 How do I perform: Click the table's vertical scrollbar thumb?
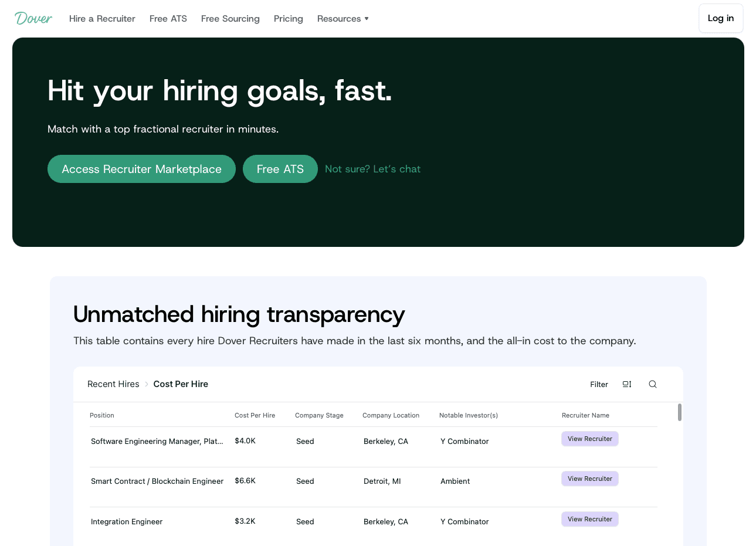pos(680,412)
